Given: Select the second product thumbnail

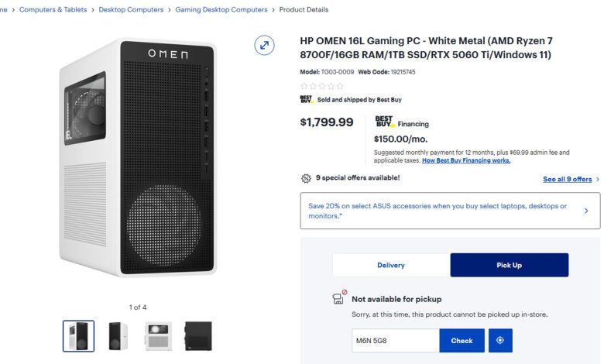Looking at the screenshot, I should [118, 336].
